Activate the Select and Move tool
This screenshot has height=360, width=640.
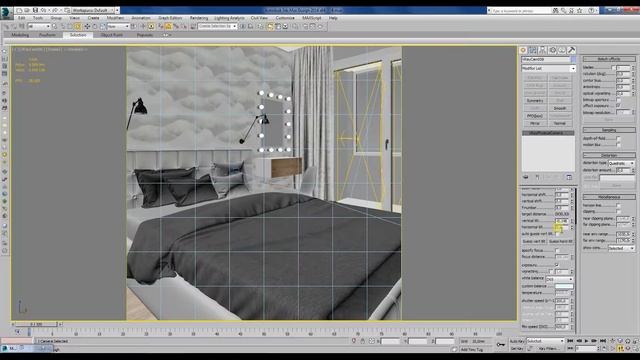(x=87, y=27)
